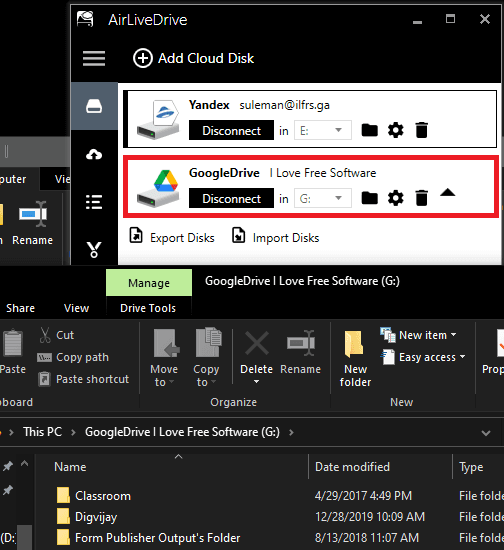Screen dimensions: 504x550
Task: Click Rename in the Organize group
Action: tap(301, 353)
